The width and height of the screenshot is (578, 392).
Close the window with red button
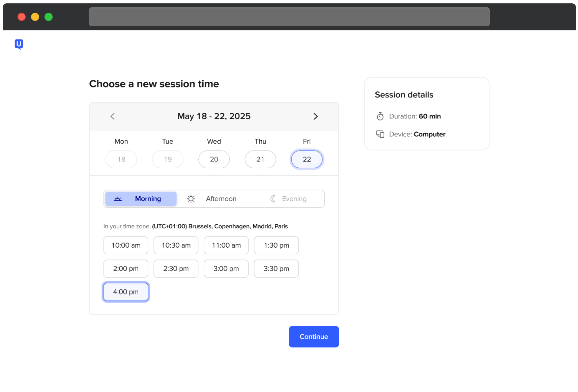pyautogui.click(x=22, y=17)
